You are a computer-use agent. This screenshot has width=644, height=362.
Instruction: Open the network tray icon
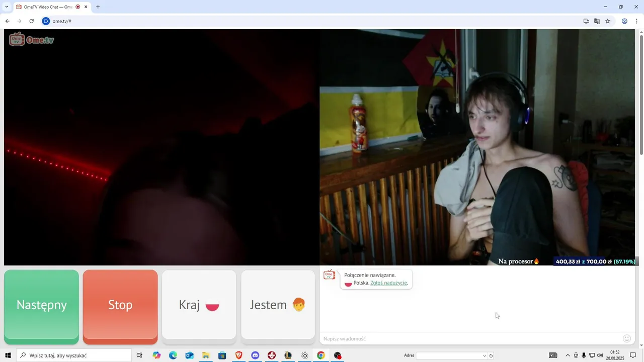coord(592,355)
